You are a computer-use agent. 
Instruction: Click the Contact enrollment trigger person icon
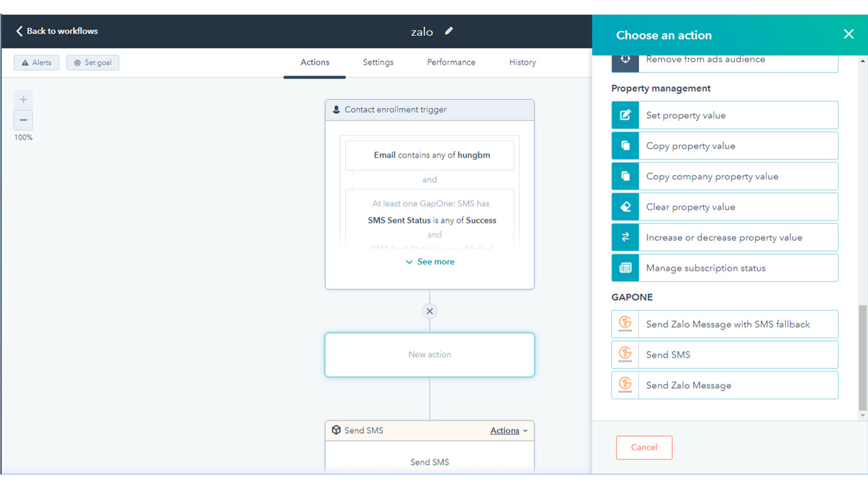pyautogui.click(x=336, y=110)
